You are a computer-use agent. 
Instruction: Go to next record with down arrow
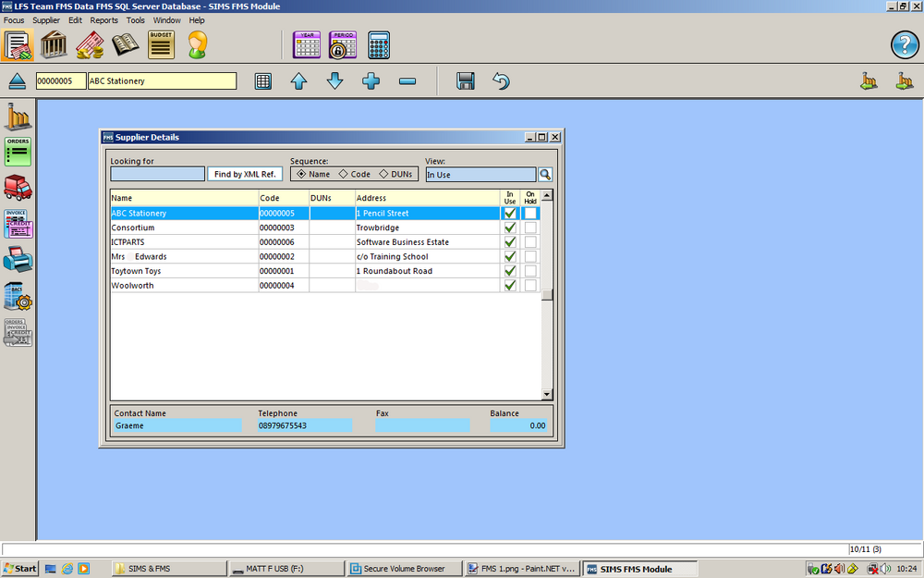click(334, 80)
